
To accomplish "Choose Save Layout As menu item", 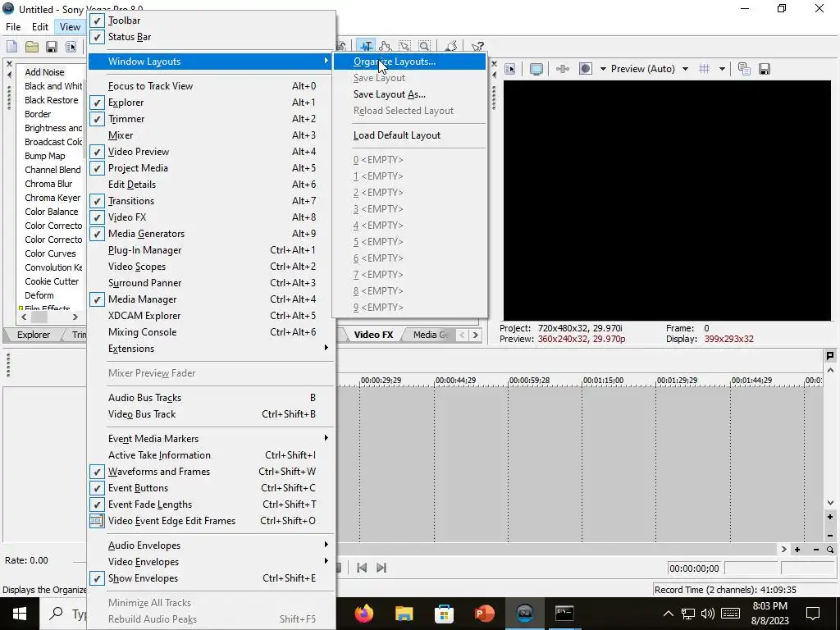I will point(410,94).
